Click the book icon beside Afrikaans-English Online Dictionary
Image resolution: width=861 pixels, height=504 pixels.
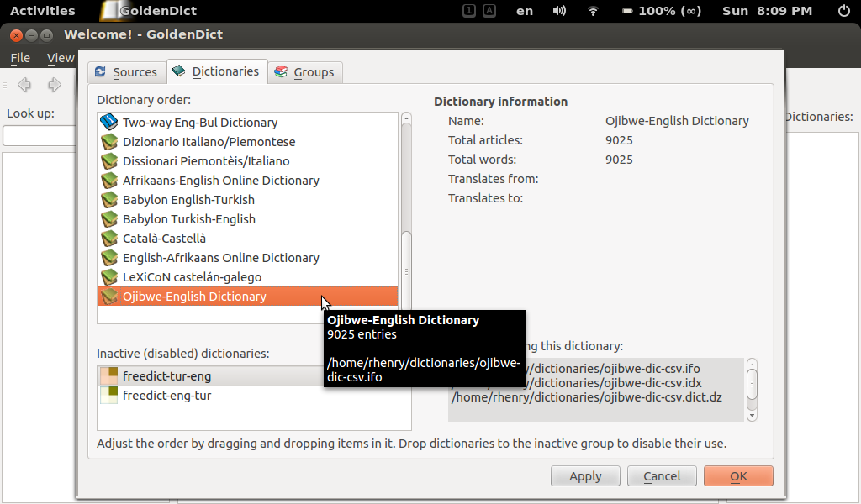pyautogui.click(x=108, y=180)
